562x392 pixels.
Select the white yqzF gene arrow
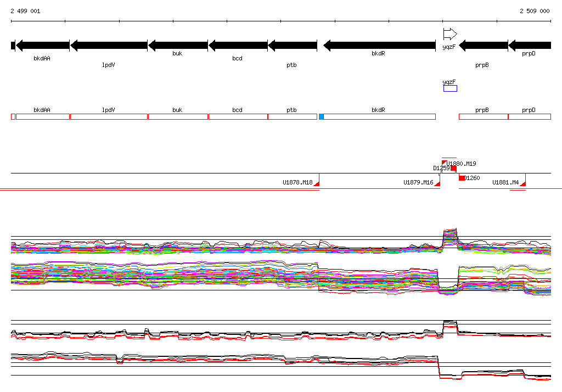(x=449, y=34)
